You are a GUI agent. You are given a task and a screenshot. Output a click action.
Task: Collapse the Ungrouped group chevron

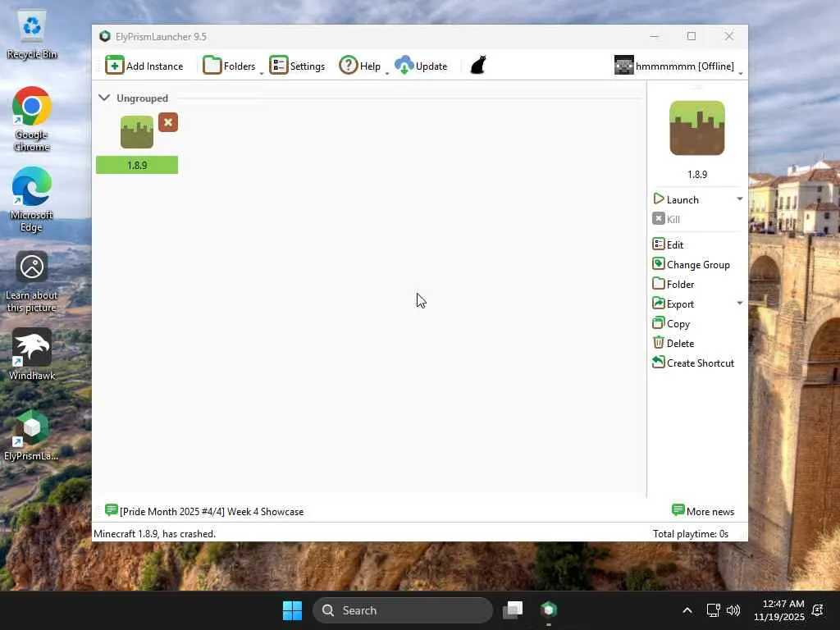click(x=104, y=98)
